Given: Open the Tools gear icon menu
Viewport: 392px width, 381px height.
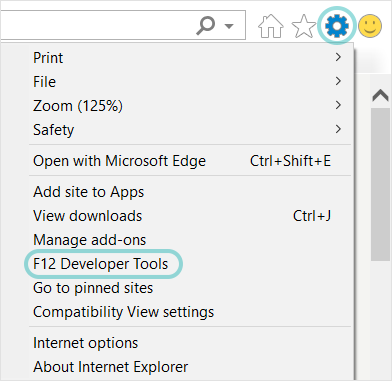Looking at the screenshot, I should (337, 25).
